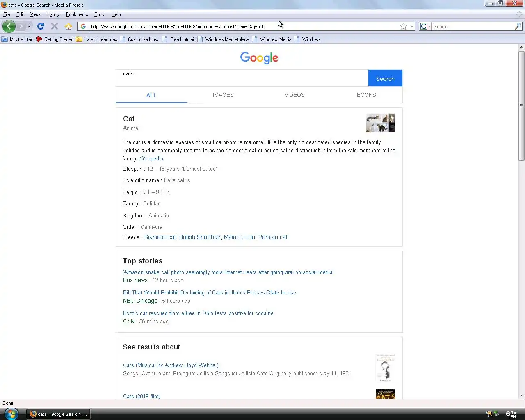Open the Help menu

coord(116,14)
